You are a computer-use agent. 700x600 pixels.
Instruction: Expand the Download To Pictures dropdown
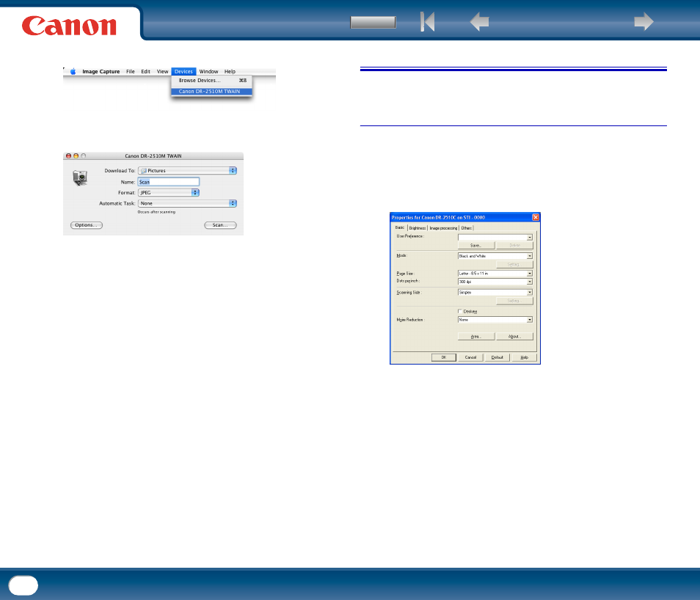pyautogui.click(x=187, y=170)
